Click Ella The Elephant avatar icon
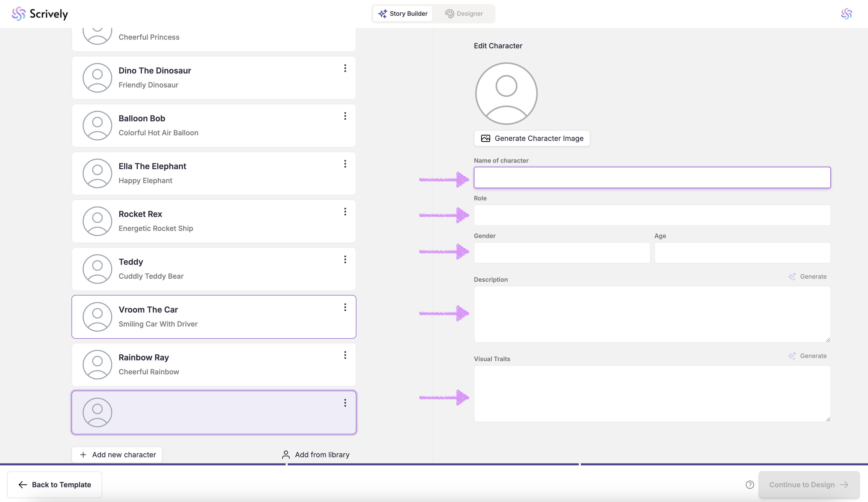868x502 pixels. pyautogui.click(x=97, y=173)
